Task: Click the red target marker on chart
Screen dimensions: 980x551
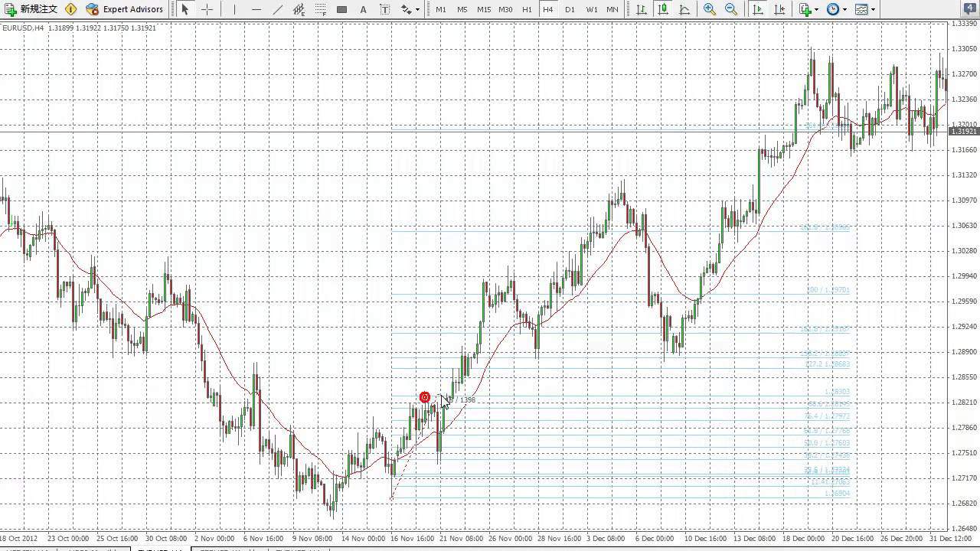Action: coord(425,397)
